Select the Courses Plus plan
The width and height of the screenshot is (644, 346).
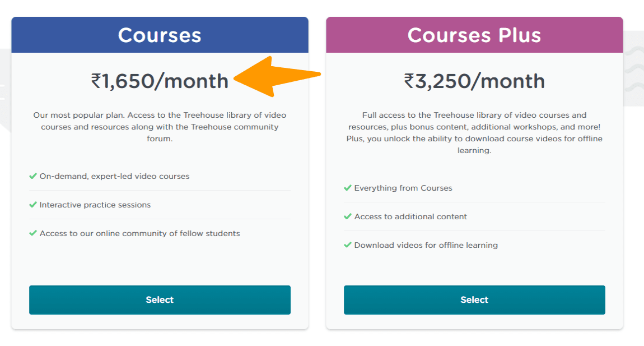(474, 300)
